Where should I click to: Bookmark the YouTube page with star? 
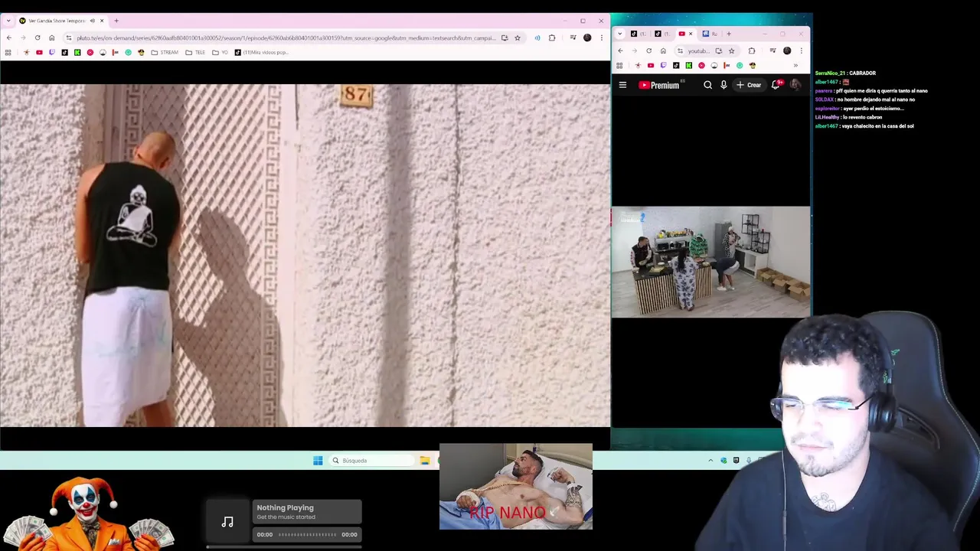(731, 51)
